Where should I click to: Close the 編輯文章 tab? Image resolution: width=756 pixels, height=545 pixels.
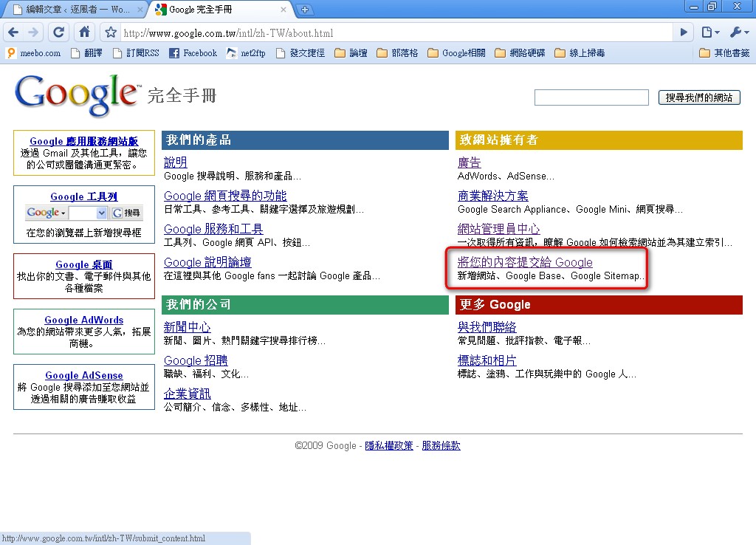[140, 9]
